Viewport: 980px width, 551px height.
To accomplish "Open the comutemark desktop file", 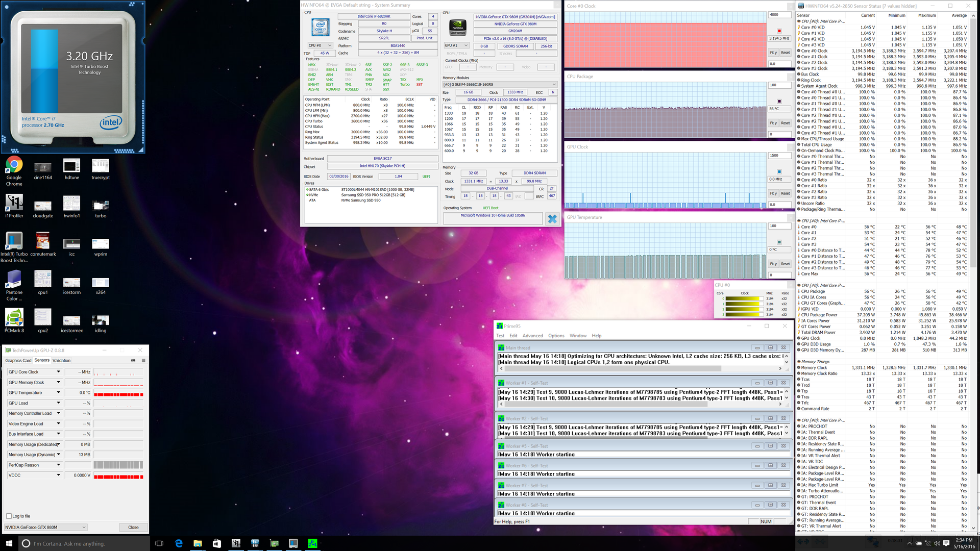I will [43, 244].
